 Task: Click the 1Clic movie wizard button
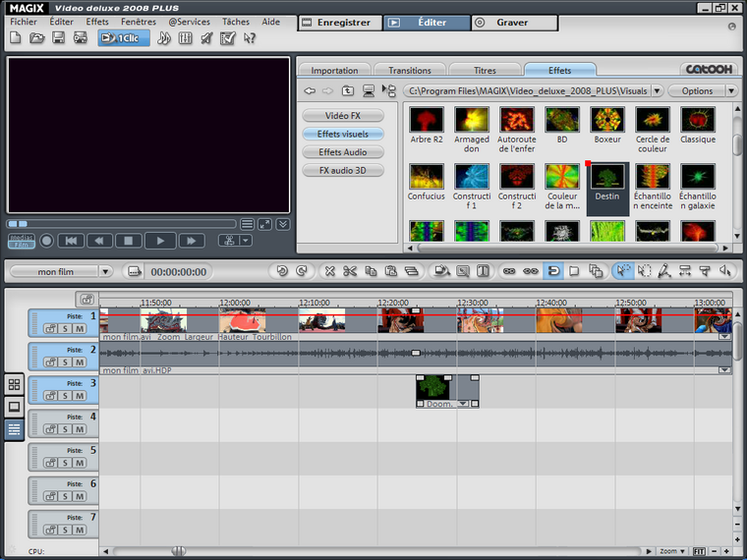click(124, 38)
